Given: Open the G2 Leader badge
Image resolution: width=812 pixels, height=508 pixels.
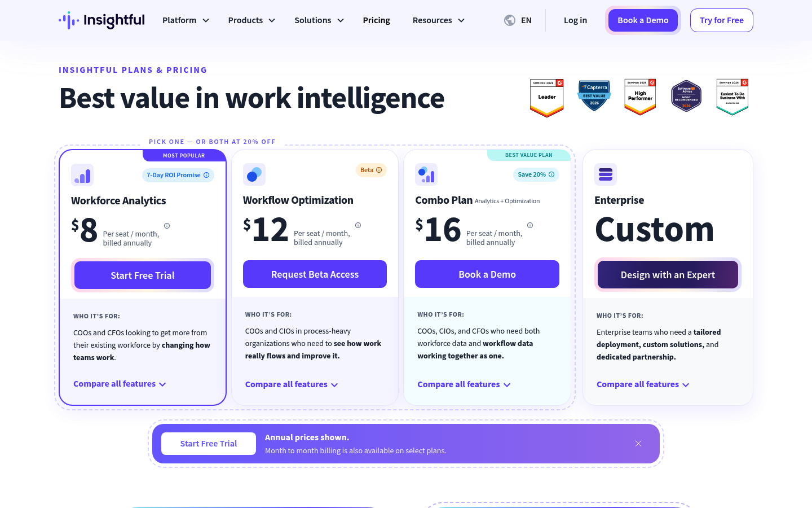Looking at the screenshot, I should tap(547, 98).
